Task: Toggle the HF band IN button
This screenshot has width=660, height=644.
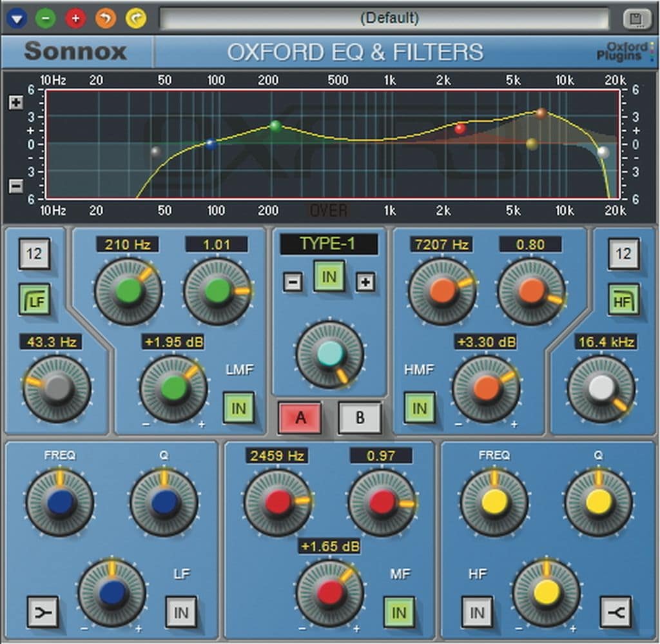Action: point(477,612)
